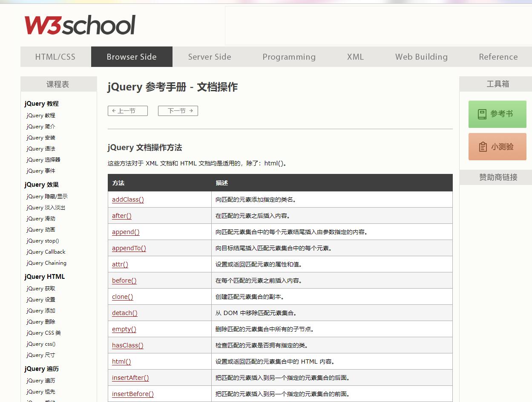Open the Server Side tab
532x402 pixels.
pos(210,57)
